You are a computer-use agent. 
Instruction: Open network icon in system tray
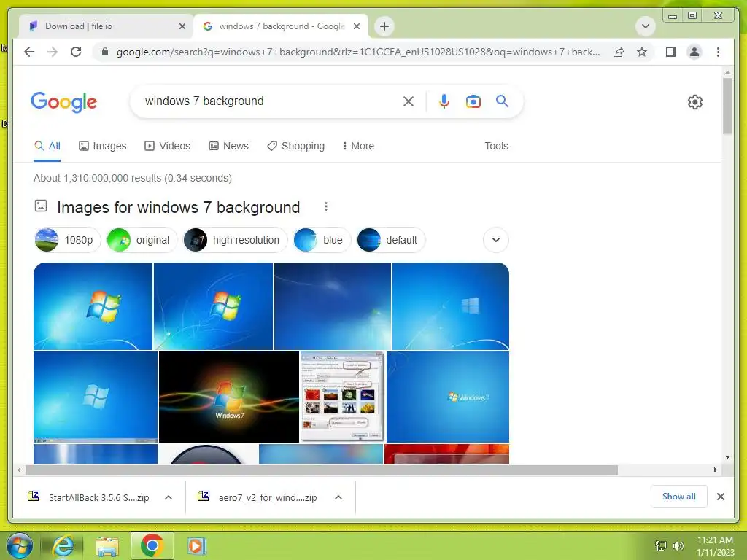(661, 546)
